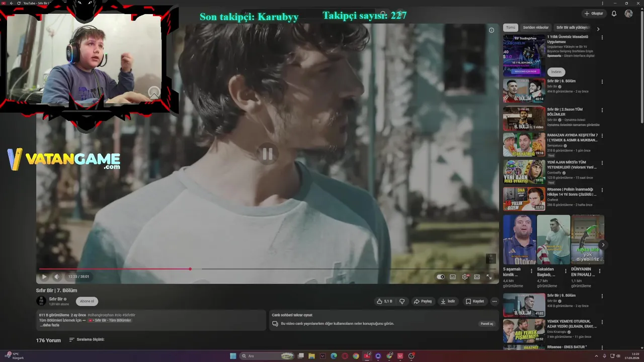Toggle the autoplay switch

(441, 277)
